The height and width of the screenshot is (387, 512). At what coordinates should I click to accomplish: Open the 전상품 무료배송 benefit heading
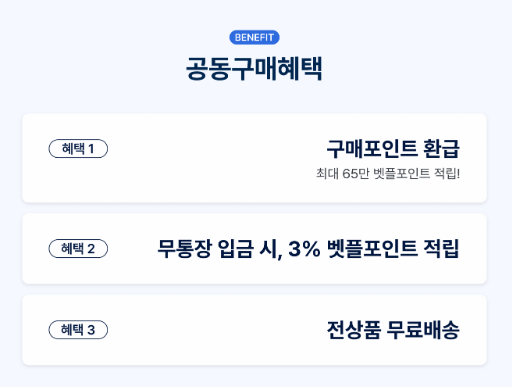[x=393, y=330]
